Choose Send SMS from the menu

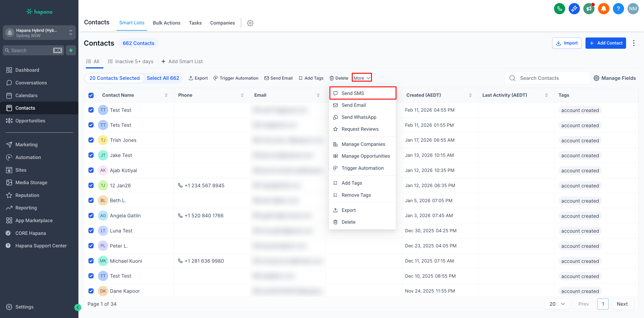[352, 93]
